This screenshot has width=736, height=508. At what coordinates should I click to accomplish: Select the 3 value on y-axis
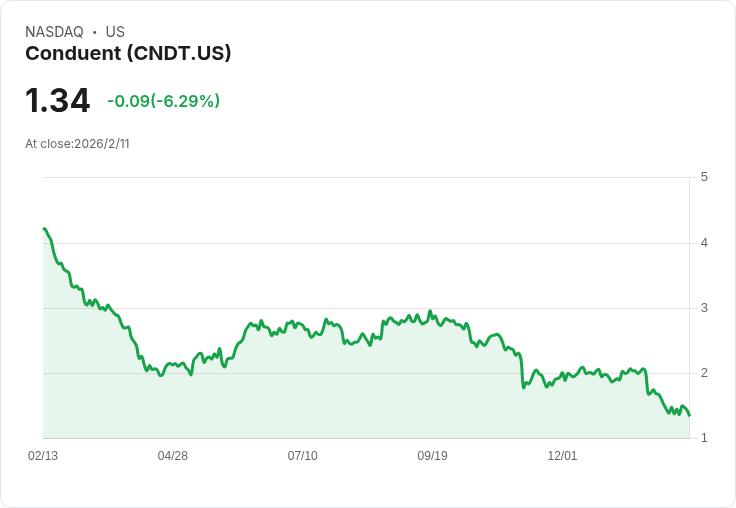tap(704, 307)
